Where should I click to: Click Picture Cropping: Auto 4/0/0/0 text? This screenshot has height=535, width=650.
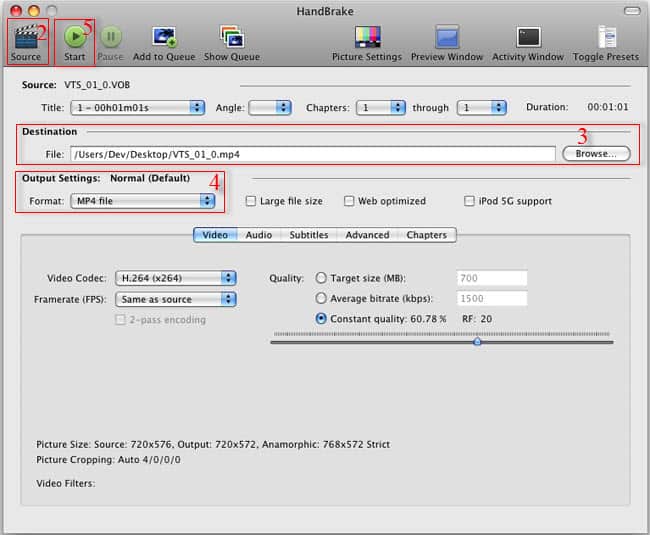click(108, 460)
